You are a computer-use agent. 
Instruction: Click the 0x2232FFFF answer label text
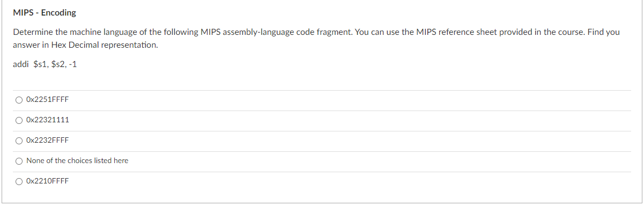point(47,141)
